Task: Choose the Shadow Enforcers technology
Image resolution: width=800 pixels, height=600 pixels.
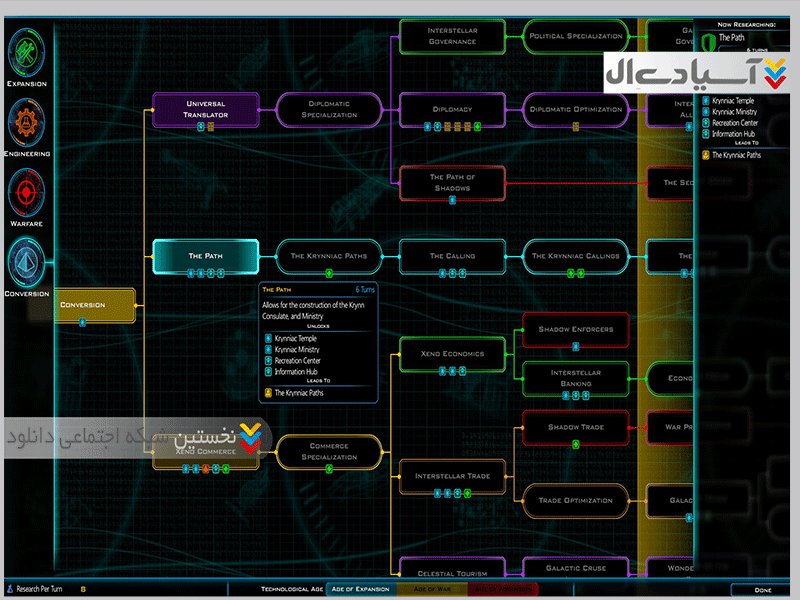Action: (x=575, y=329)
